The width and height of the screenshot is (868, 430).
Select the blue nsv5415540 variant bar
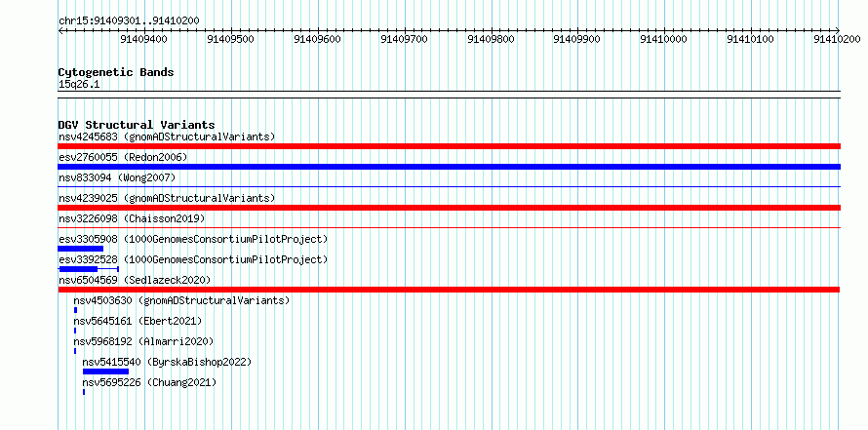[x=105, y=371]
